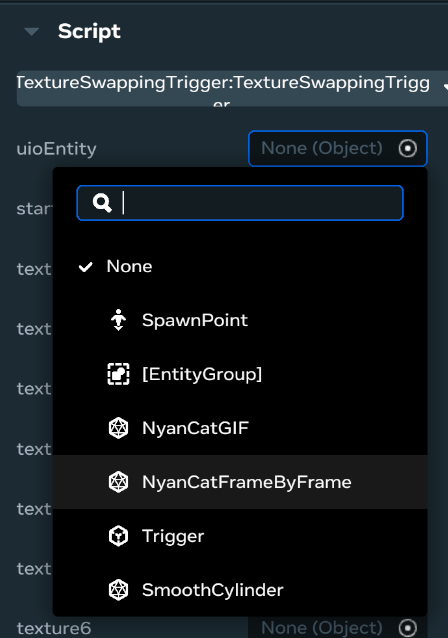Click the NyanCatFrameByFrame mesh icon
The height and width of the screenshot is (638, 448).
(x=118, y=482)
